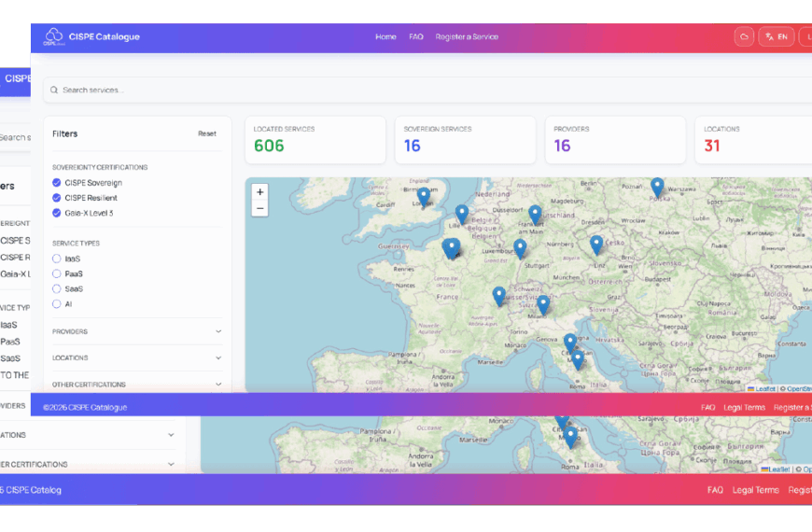
Task: Click the CISPE Catalogue title text
Action: click(x=105, y=36)
